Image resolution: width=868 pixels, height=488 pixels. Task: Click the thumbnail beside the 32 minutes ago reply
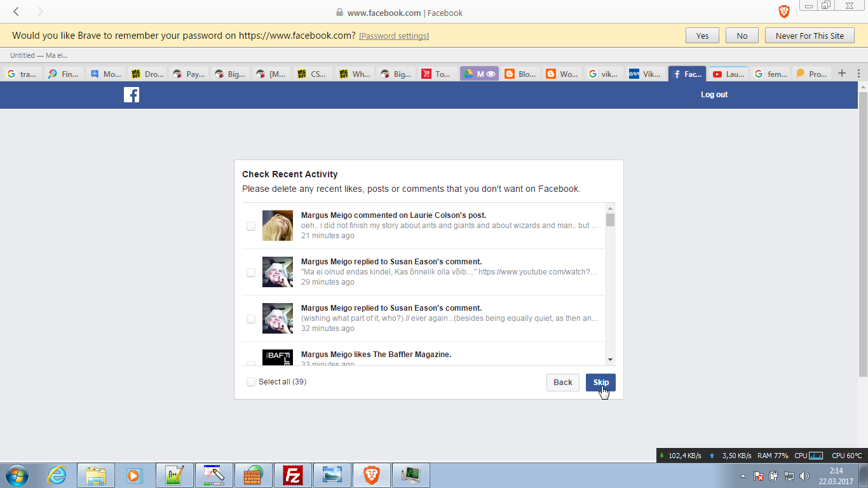coord(278,318)
